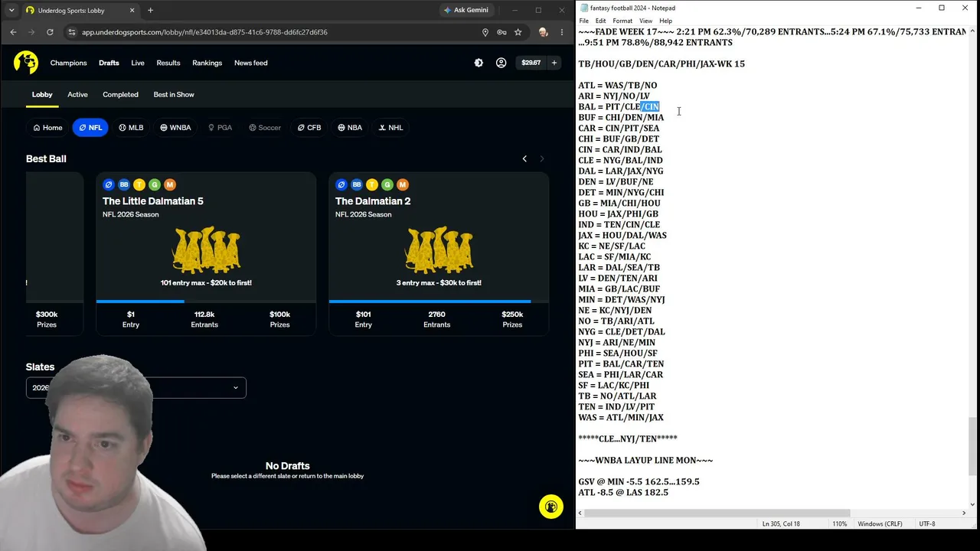The width and height of the screenshot is (980, 551).
Task: Switch to the Lobby tab
Action: pyautogui.click(x=42, y=94)
